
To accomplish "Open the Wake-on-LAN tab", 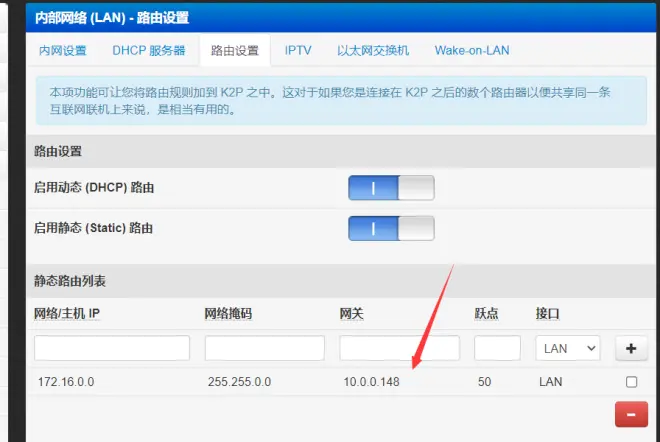I will (472, 51).
